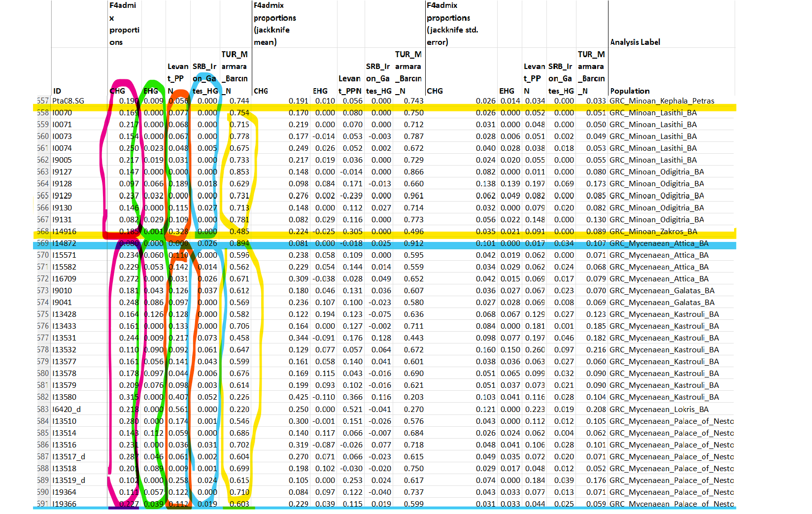
Task: Click sample ID cell I9005
Action: click(x=62, y=160)
